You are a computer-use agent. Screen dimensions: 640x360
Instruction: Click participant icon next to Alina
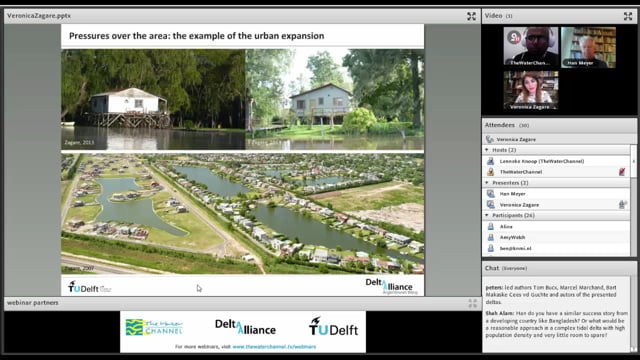[491, 227]
